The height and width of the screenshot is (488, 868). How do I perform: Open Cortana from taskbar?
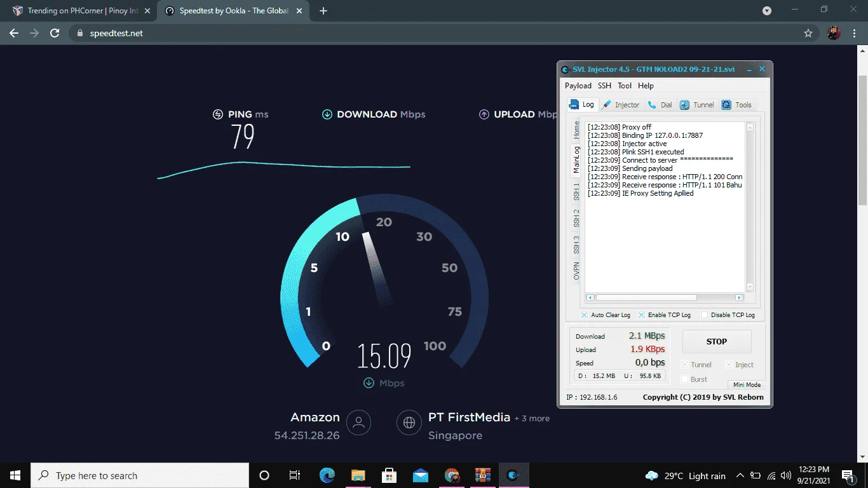coord(264,475)
